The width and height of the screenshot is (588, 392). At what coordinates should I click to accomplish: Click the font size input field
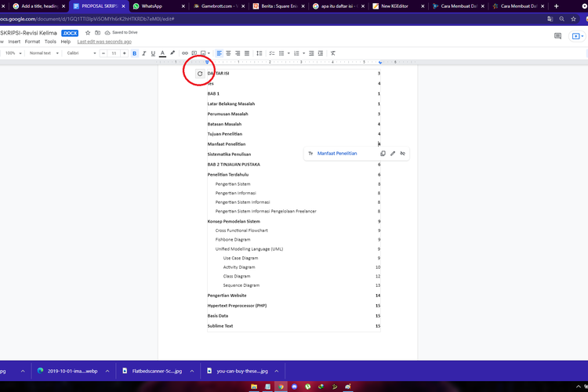pyautogui.click(x=114, y=53)
